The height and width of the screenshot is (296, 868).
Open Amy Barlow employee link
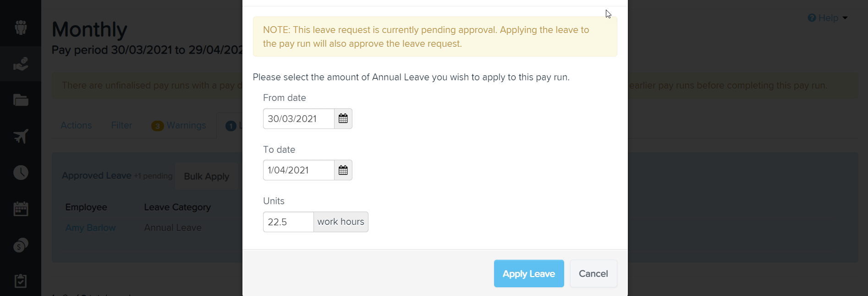click(90, 228)
